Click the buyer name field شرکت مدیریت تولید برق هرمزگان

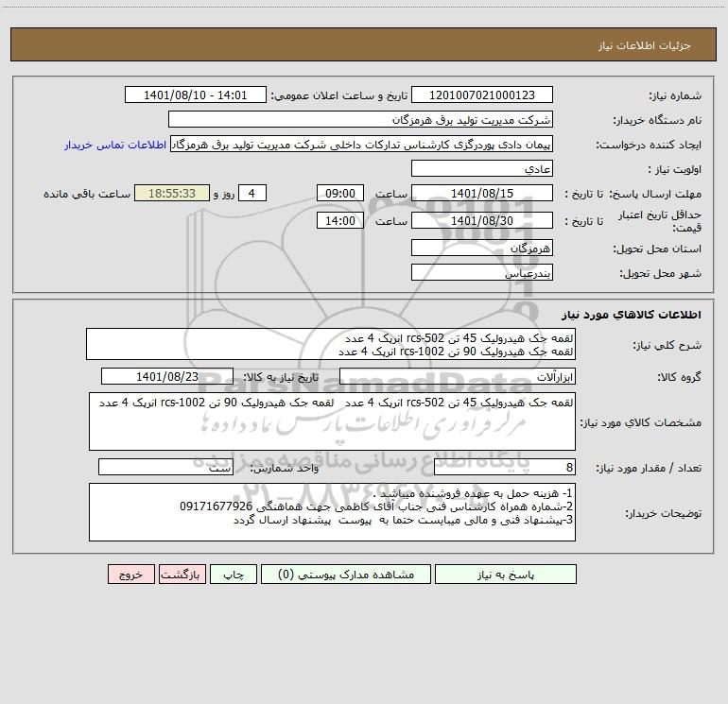(360, 119)
